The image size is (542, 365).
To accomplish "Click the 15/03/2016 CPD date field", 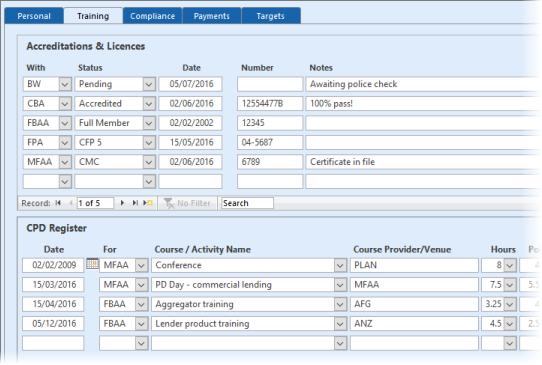I will [53, 285].
